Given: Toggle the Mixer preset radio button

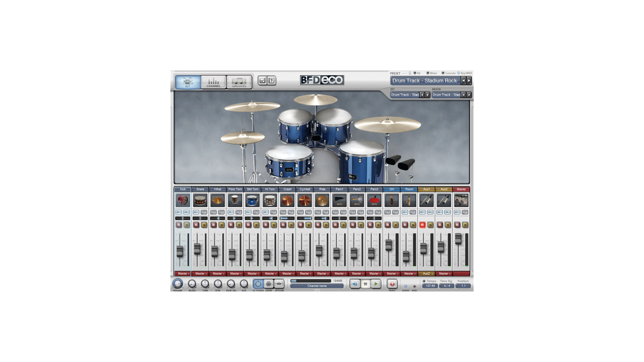Looking at the screenshot, I should [428, 73].
